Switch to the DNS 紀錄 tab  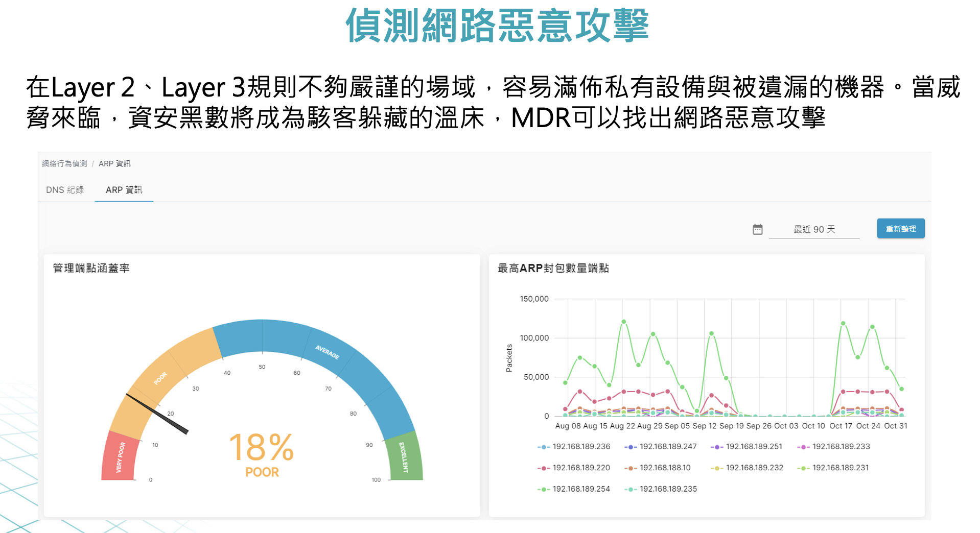coord(65,190)
